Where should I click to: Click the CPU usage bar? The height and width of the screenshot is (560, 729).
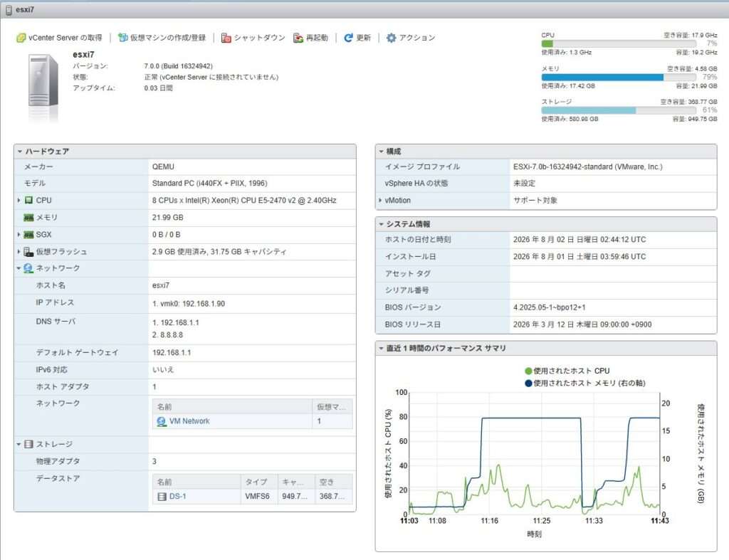coord(619,43)
